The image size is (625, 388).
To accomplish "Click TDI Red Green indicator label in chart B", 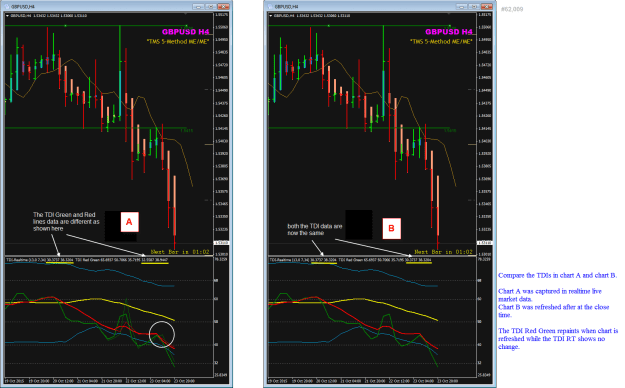I will tap(385, 260).
